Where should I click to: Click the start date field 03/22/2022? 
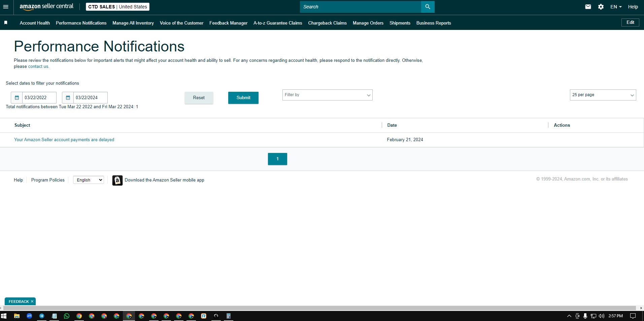(39, 97)
